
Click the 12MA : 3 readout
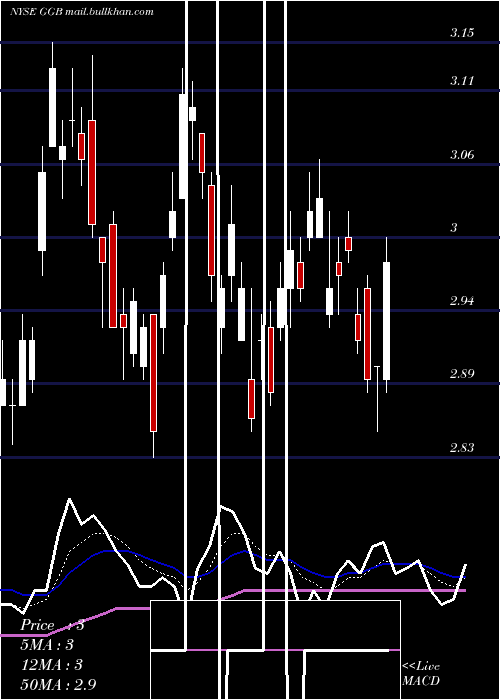(x=52, y=665)
